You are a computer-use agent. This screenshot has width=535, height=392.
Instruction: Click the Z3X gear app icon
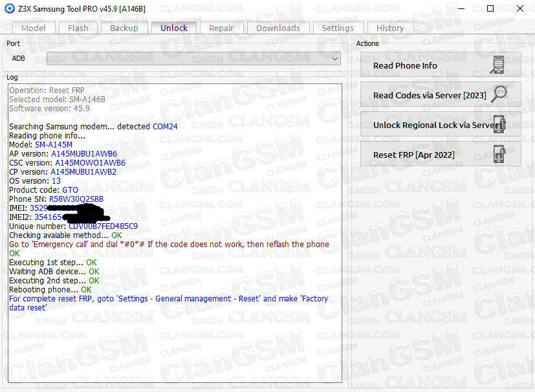pos(10,8)
